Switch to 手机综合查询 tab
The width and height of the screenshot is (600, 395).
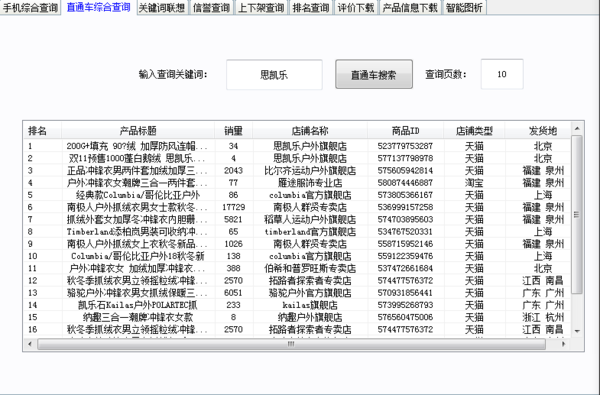point(30,8)
